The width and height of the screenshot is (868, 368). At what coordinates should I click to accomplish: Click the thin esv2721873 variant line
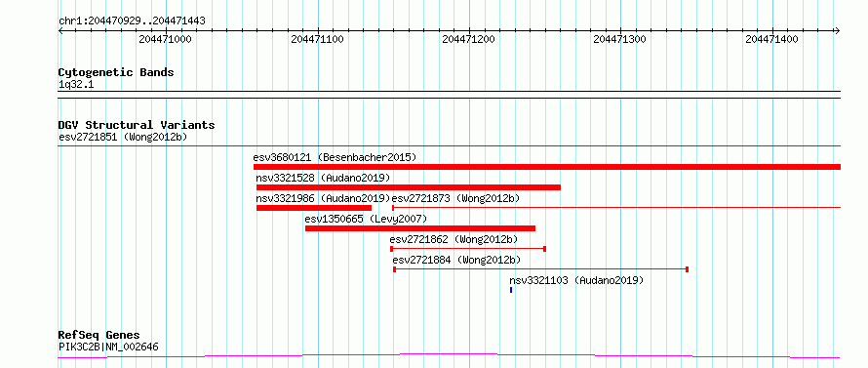click(616, 208)
